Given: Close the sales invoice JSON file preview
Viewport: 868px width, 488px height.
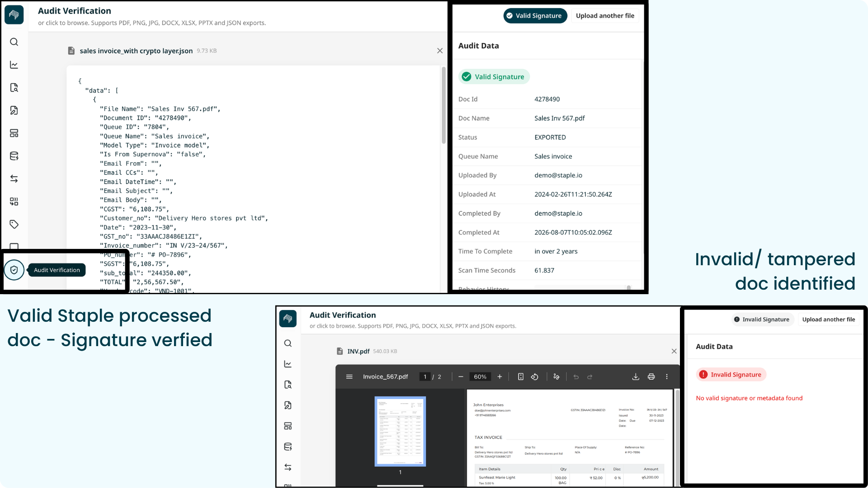Looking at the screenshot, I should coord(440,51).
